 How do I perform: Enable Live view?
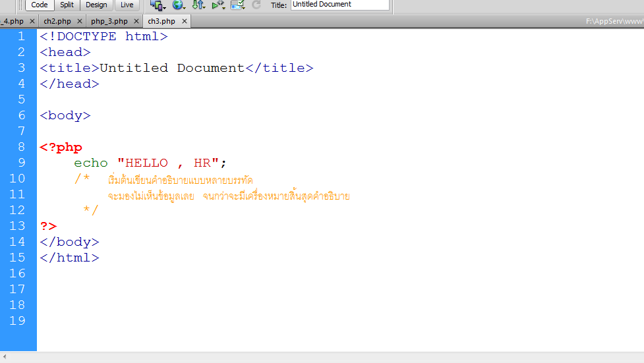[127, 5]
